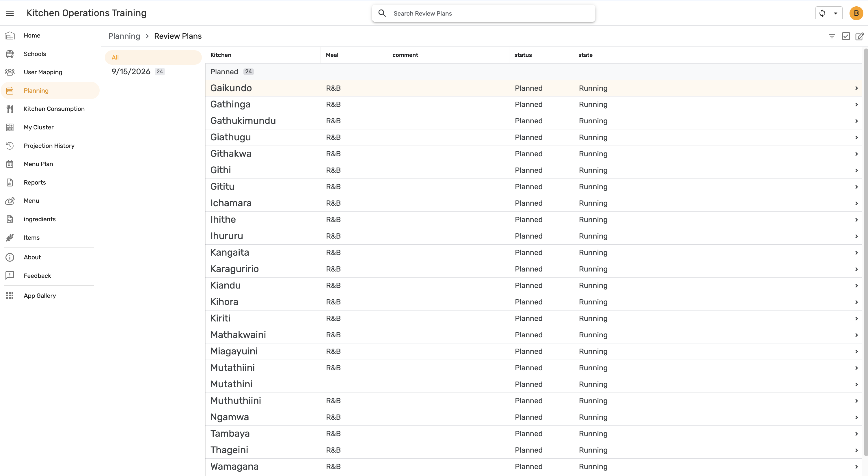Screen dimensions: 868x476
Task: Open the Gaikundo row chevron
Action: tap(856, 88)
